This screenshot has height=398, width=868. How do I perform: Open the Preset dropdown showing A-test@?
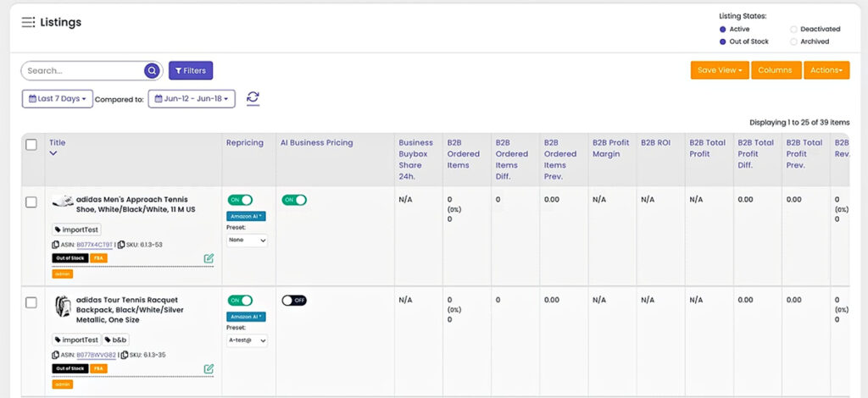coord(247,340)
